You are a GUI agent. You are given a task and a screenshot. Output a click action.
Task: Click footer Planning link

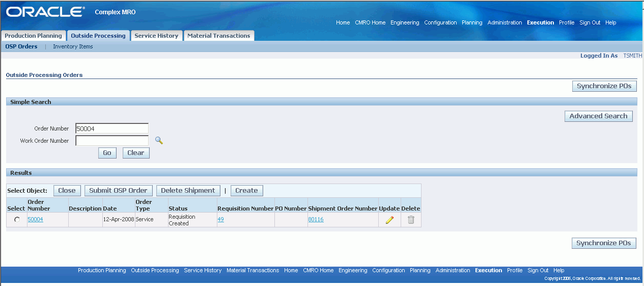pos(420,271)
